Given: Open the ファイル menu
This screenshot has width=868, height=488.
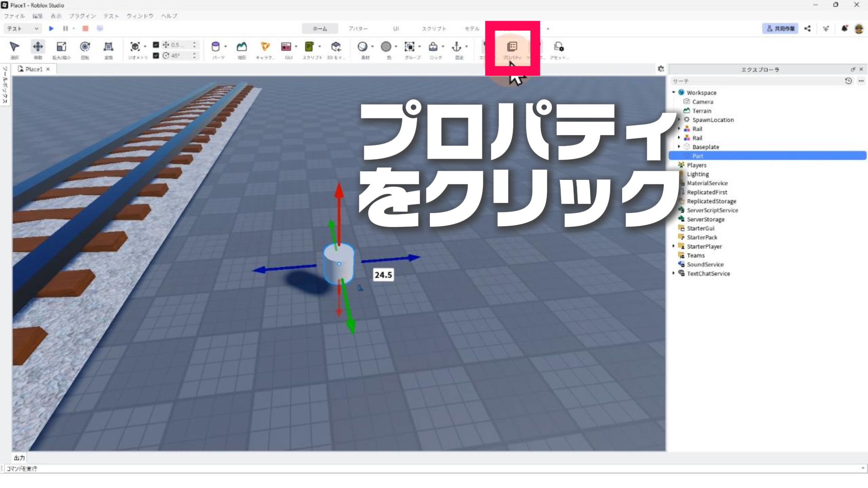Looking at the screenshot, I should coord(14,16).
